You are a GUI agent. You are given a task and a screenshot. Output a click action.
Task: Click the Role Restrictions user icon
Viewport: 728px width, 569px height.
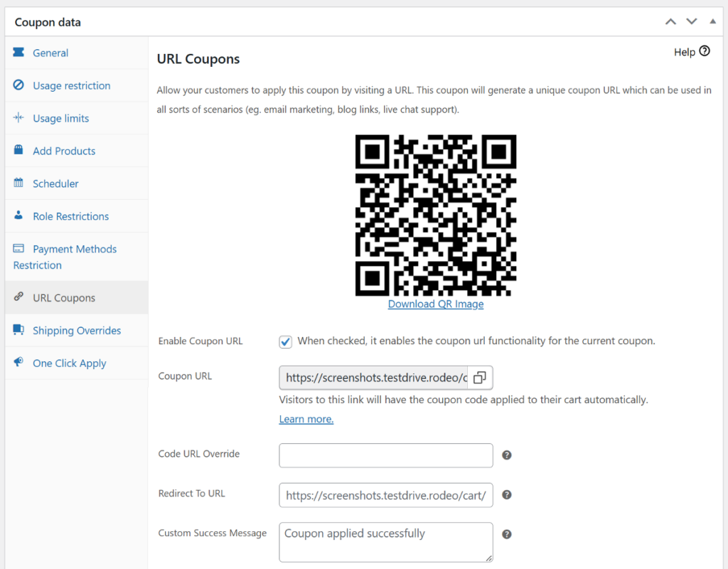tap(20, 216)
